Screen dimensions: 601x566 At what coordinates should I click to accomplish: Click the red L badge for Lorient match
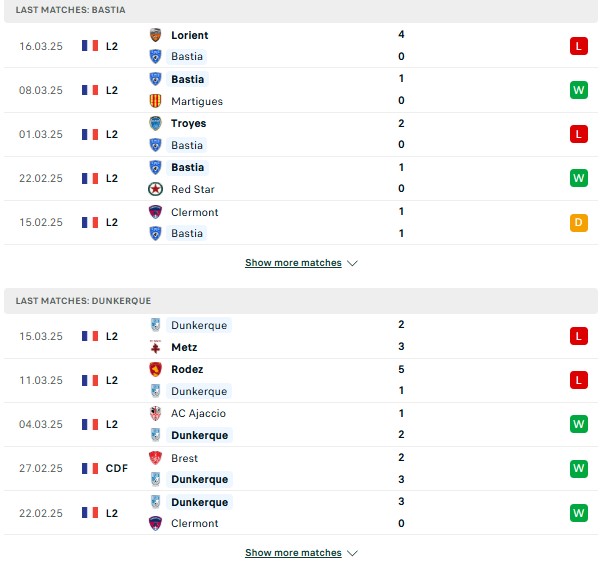578,46
